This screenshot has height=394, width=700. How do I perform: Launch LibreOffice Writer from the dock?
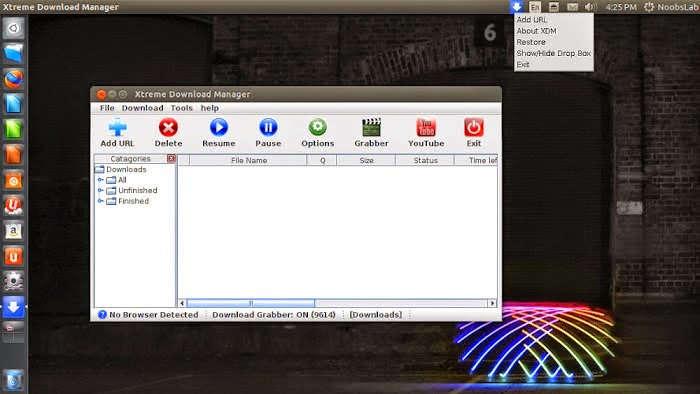13,104
